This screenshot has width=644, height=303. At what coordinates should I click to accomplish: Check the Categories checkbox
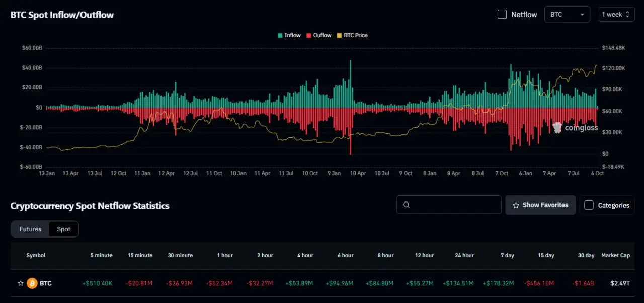pyautogui.click(x=589, y=205)
